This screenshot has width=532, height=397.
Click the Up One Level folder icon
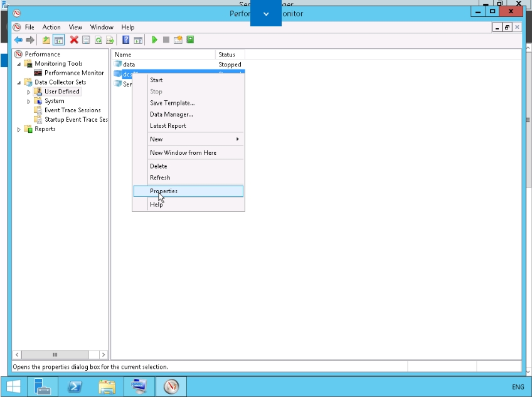point(46,40)
